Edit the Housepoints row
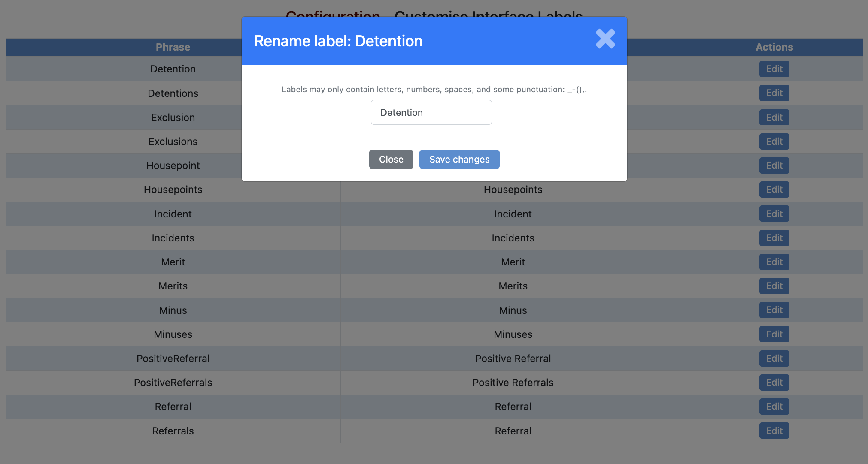 tap(774, 190)
